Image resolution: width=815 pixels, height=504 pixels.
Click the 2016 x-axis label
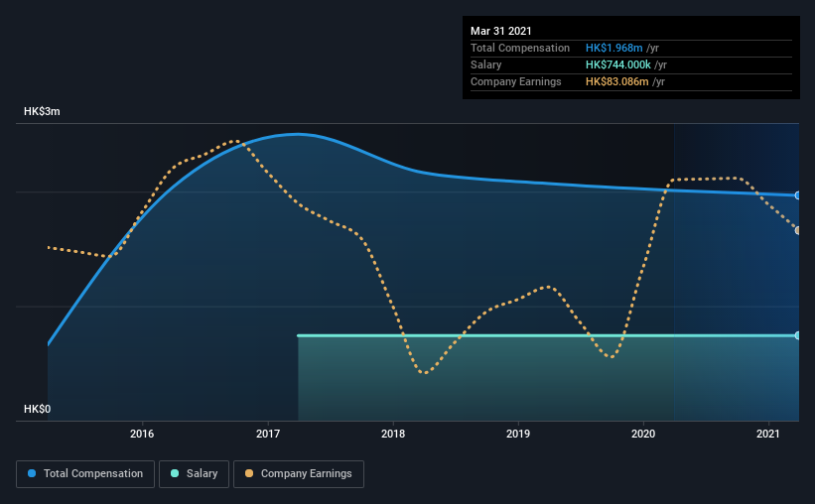tap(142, 434)
